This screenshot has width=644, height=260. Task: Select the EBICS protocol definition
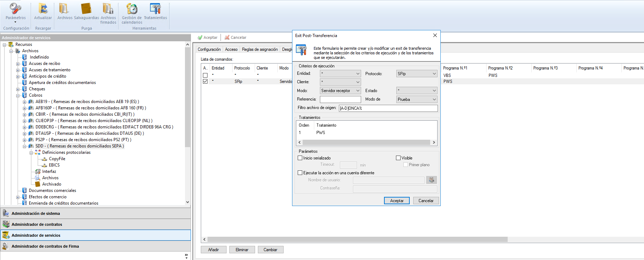click(54, 165)
